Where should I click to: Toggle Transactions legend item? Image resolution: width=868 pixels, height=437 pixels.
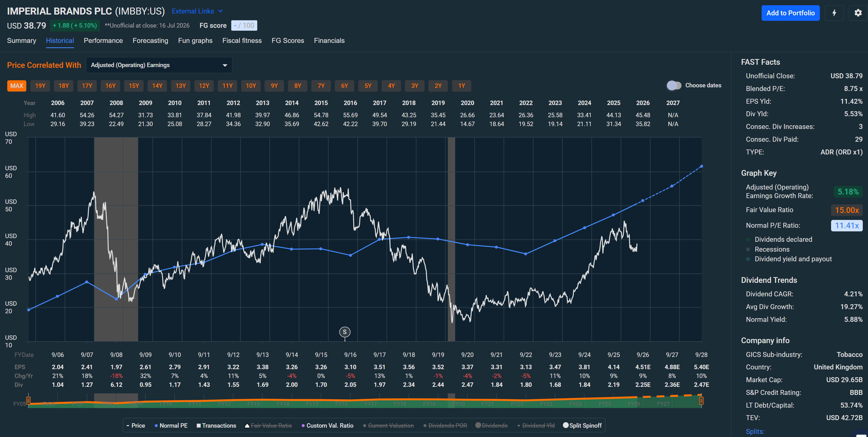pos(216,426)
